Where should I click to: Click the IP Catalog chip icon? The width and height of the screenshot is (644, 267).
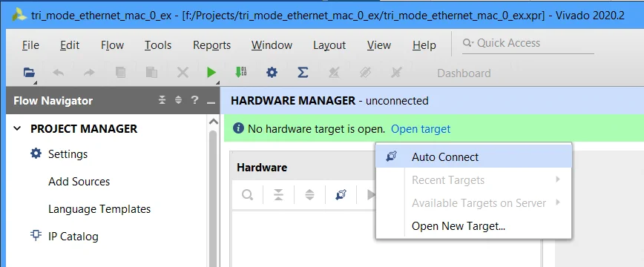[36, 235]
